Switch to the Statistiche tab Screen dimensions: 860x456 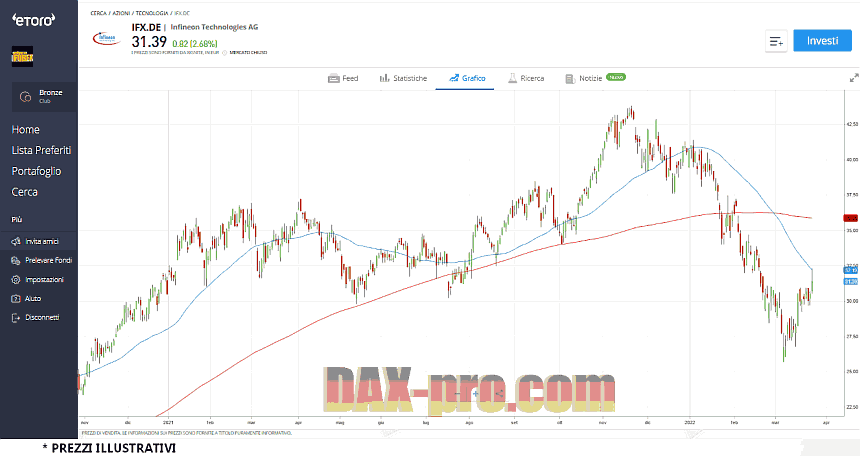(x=403, y=78)
